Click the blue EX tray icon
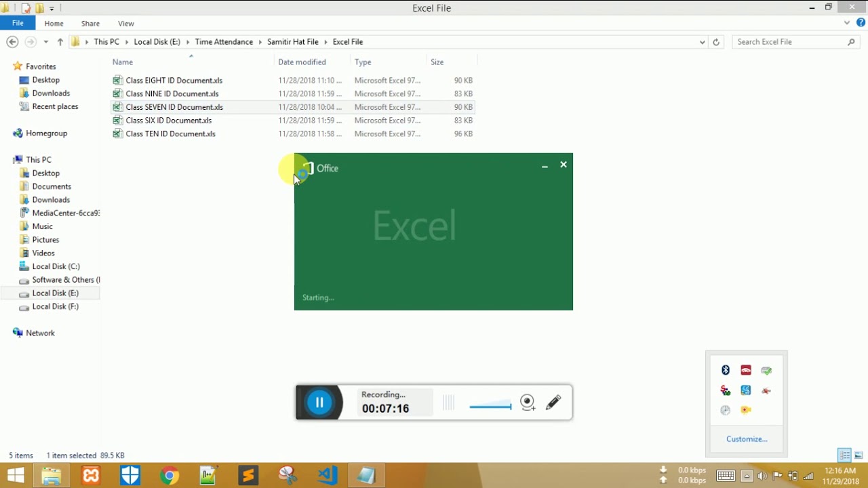 (746, 390)
